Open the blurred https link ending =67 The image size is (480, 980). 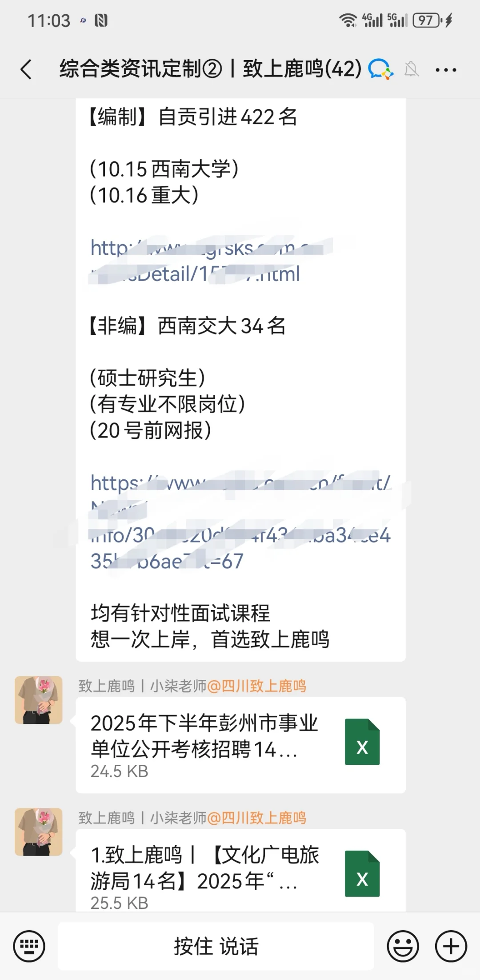click(x=240, y=522)
